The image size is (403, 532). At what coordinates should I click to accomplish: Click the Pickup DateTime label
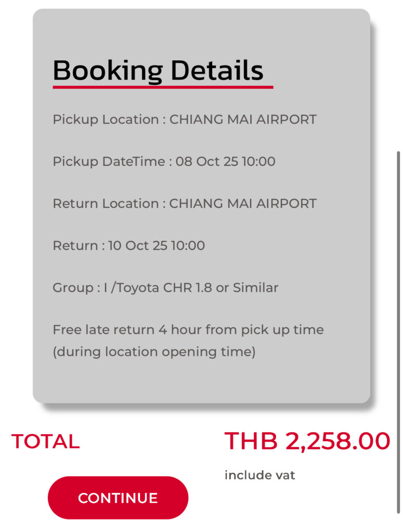(x=109, y=162)
